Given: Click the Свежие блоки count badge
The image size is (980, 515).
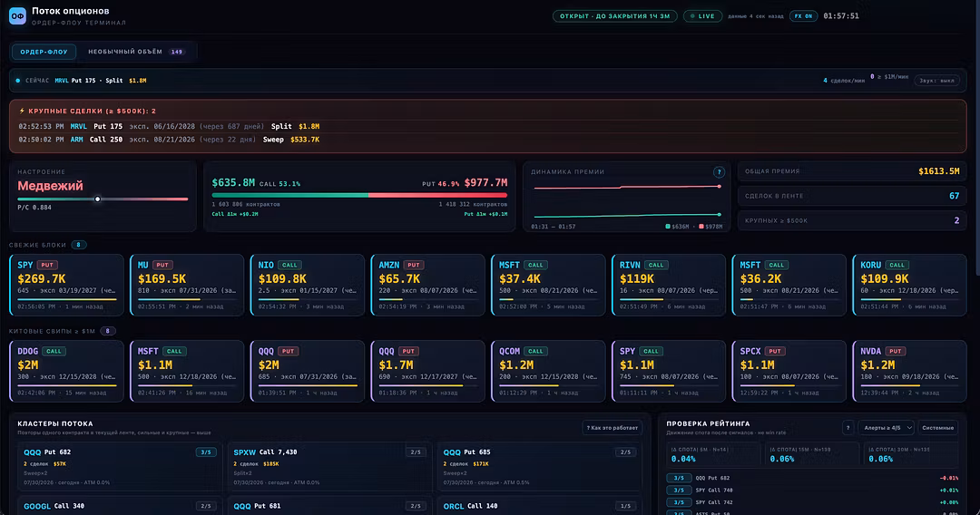Looking at the screenshot, I should pos(79,245).
